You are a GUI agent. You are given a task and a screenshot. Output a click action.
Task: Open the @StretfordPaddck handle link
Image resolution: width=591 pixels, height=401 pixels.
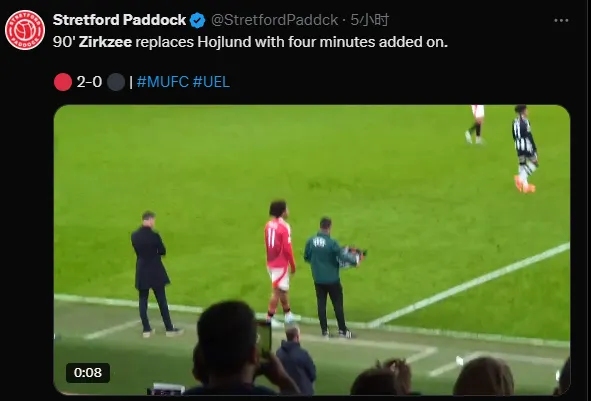coord(274,20)
